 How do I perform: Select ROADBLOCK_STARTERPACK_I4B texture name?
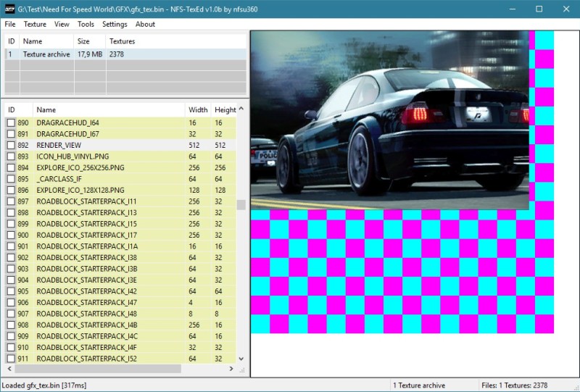[87, 325]
